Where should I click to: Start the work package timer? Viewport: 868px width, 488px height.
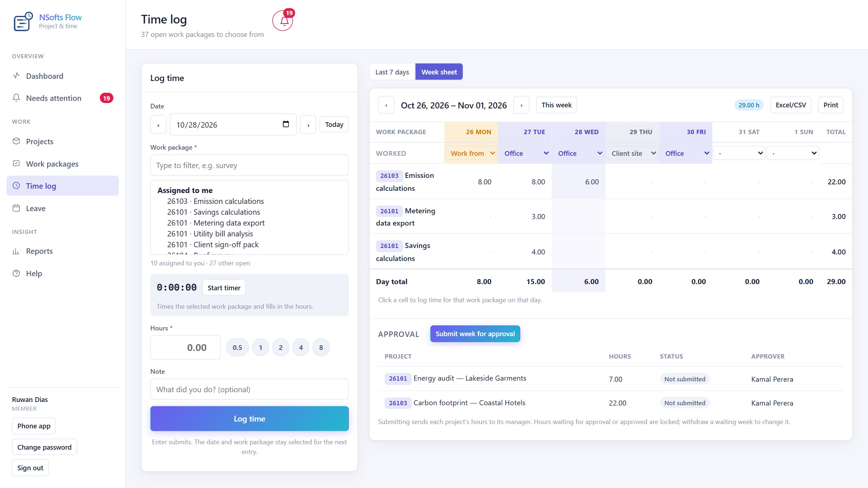[224, 288]
